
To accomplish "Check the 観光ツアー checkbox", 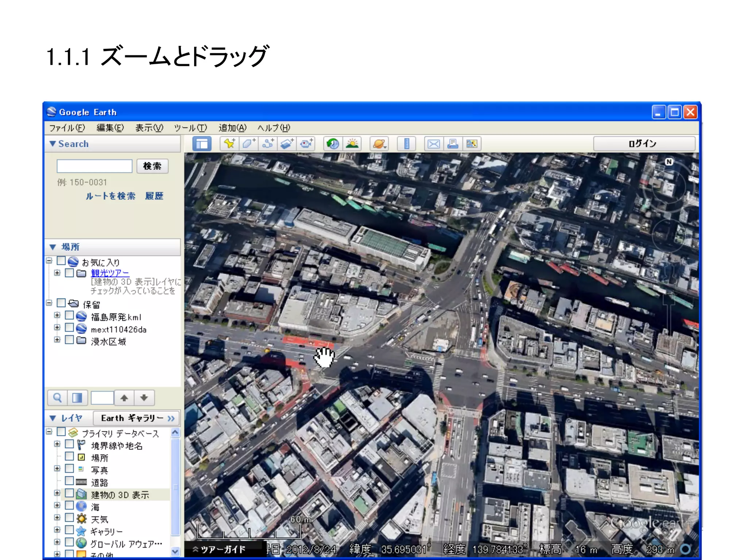I will pyautogui.click(x=69, y=273).
